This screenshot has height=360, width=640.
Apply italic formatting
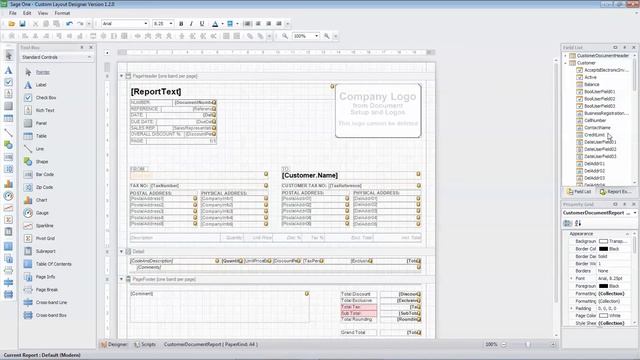click(x=191, y=24)
